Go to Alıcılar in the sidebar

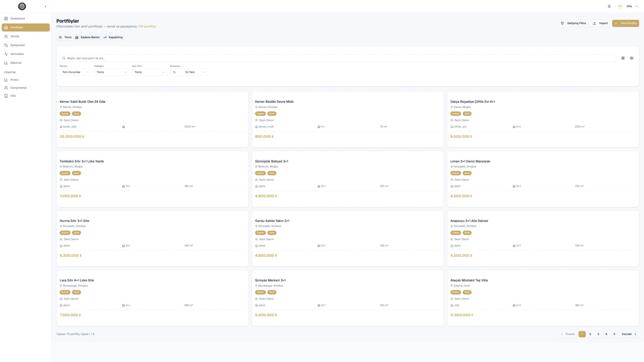point(26,36)
